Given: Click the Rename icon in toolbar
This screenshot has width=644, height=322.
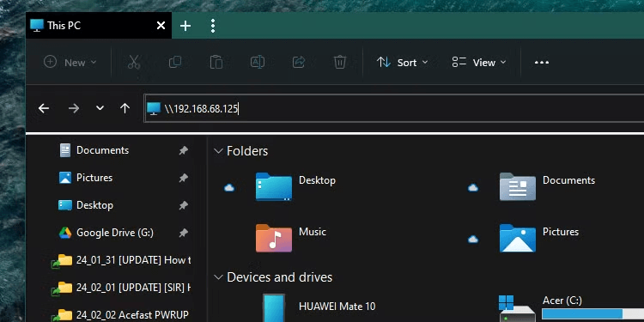Looking at the screenshot, I should (258, 63).
